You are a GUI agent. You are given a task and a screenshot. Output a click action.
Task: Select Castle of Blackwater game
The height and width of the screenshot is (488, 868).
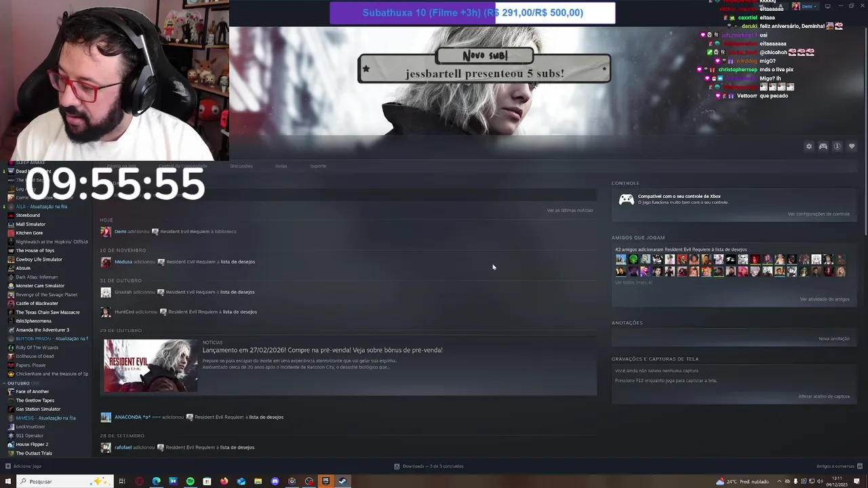[x=37, y=304]
